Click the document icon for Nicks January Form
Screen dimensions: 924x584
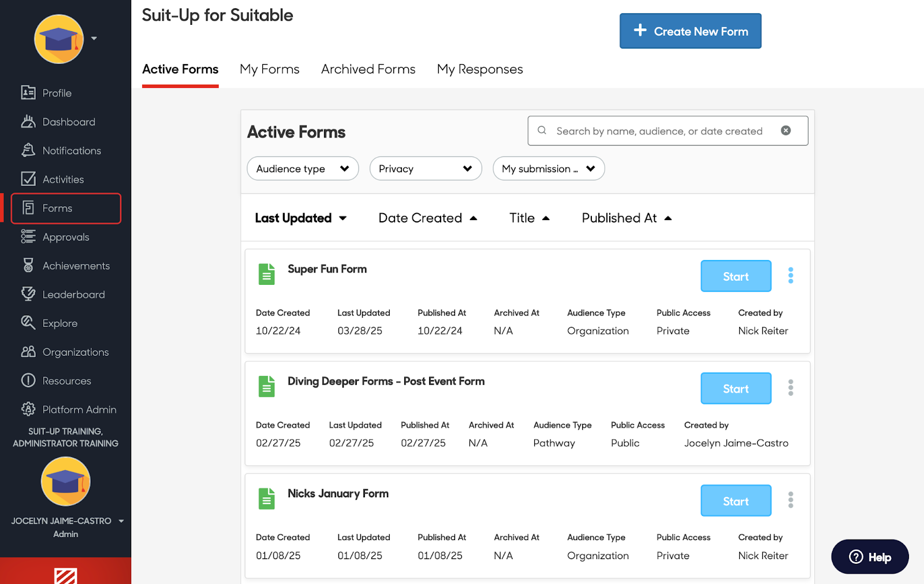pos(267,499)
